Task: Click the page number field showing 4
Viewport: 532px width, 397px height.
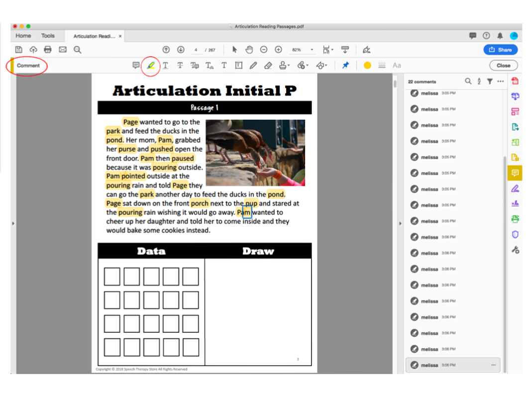Action: pos(196,50)
